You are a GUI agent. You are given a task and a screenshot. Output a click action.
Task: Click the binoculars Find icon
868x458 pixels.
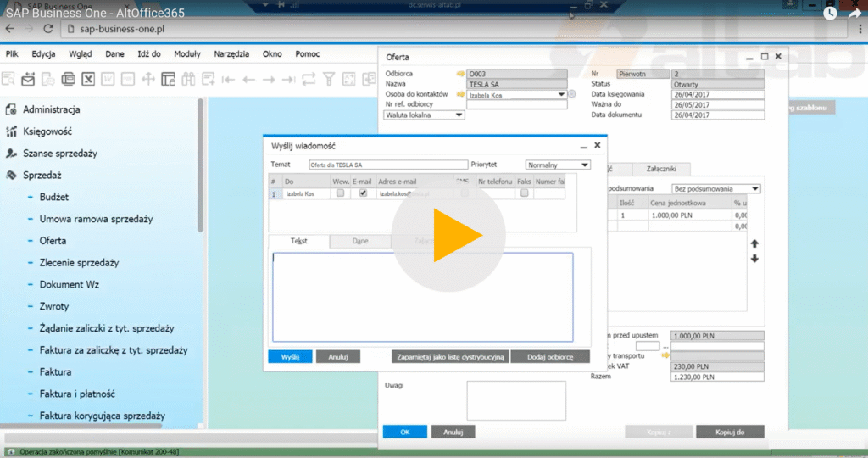188,79
